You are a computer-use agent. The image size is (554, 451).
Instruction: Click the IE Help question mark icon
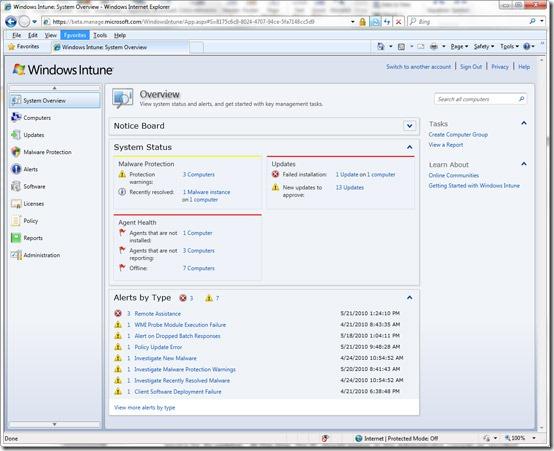(526, 46)
